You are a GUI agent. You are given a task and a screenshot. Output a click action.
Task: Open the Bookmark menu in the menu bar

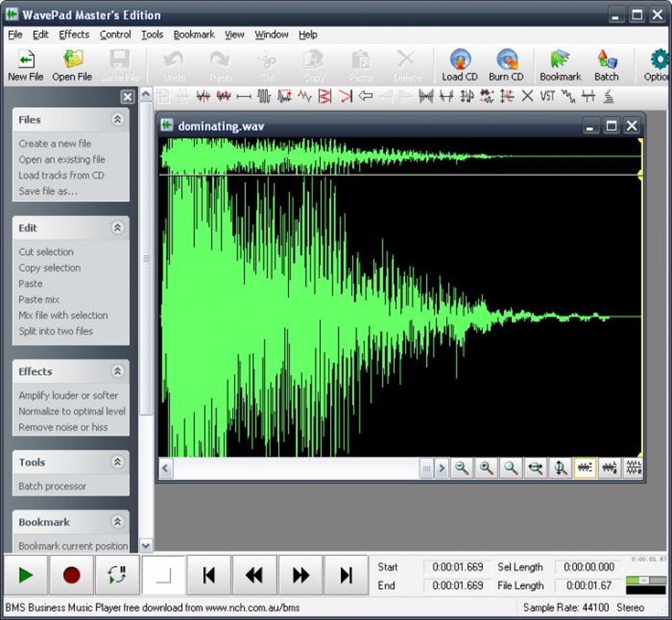coord(194,34)
